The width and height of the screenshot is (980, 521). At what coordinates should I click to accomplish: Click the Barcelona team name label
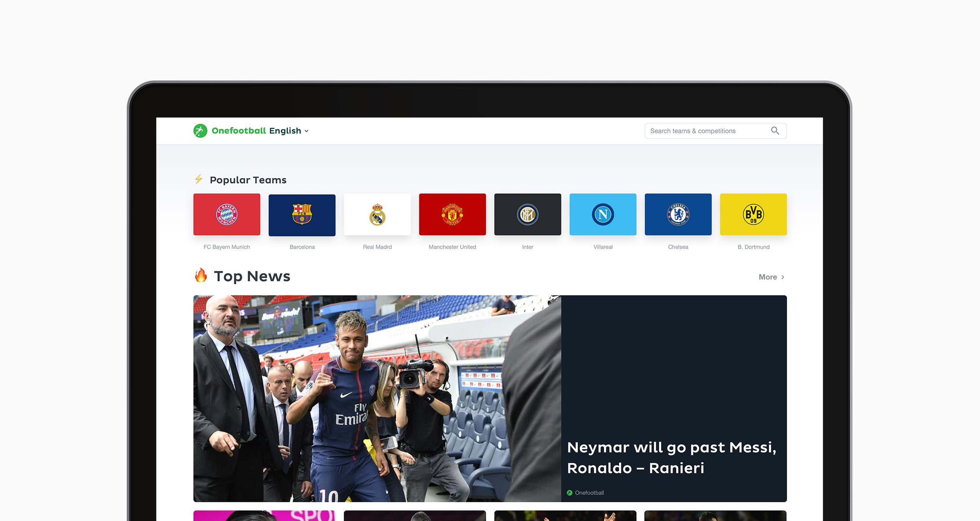pyautogui.click(x=302, y=247)
